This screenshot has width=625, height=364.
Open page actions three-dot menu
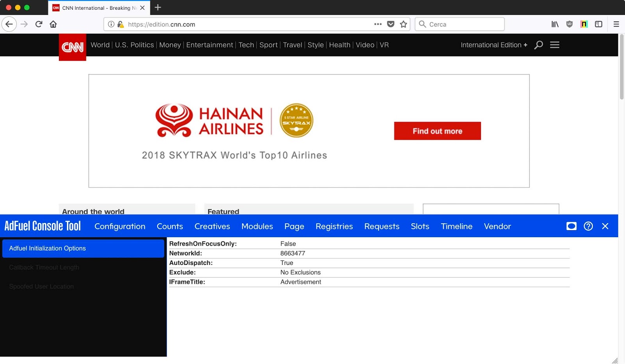click(x=378, y=24)
